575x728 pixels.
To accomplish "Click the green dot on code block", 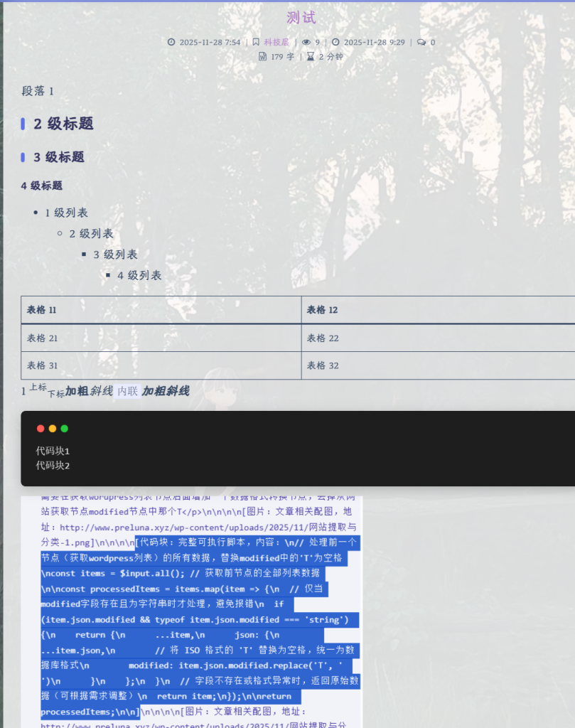I will [x=65, y=429].
